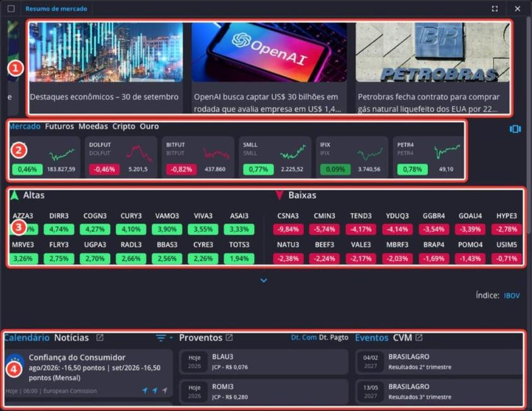Viewport: 532px width, 411px height.
Task: Select the Mercado tab
Action: (25, 126)
